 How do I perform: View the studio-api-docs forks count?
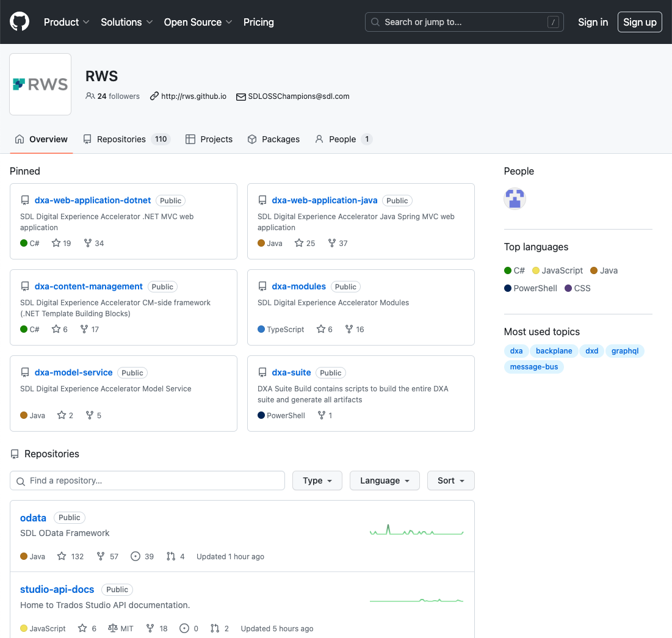[x=157, y=628]
